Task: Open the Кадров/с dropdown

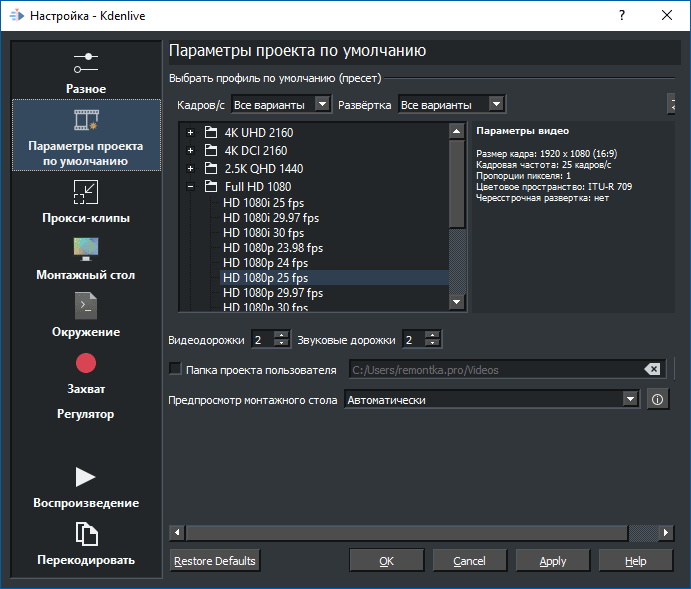Action: click(x=281, y=104)
